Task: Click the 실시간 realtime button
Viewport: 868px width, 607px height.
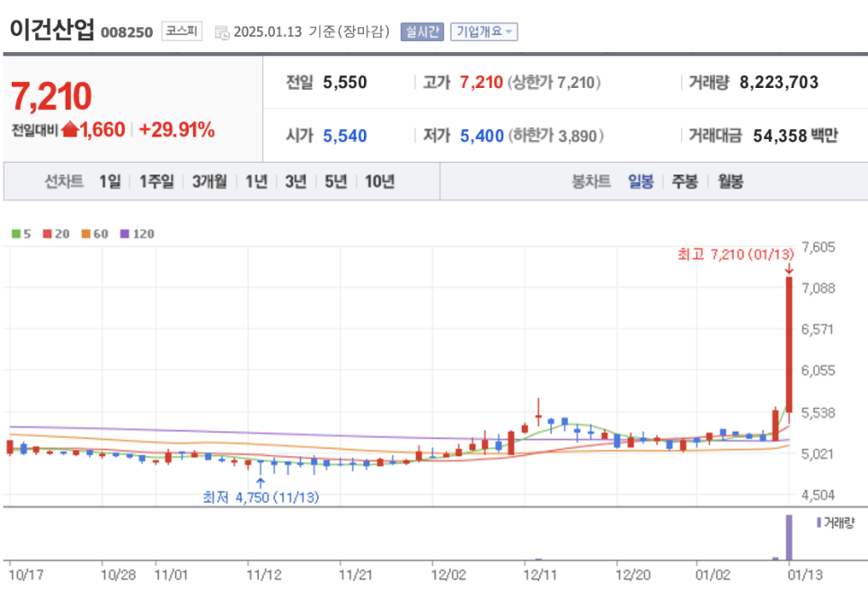Action: [422, 31]
